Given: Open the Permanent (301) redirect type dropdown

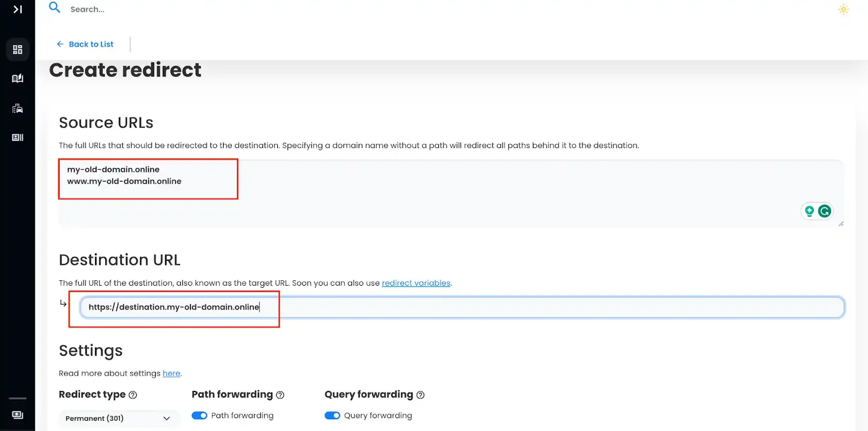Looking at the screenshot, I should (x=118, y=418).
